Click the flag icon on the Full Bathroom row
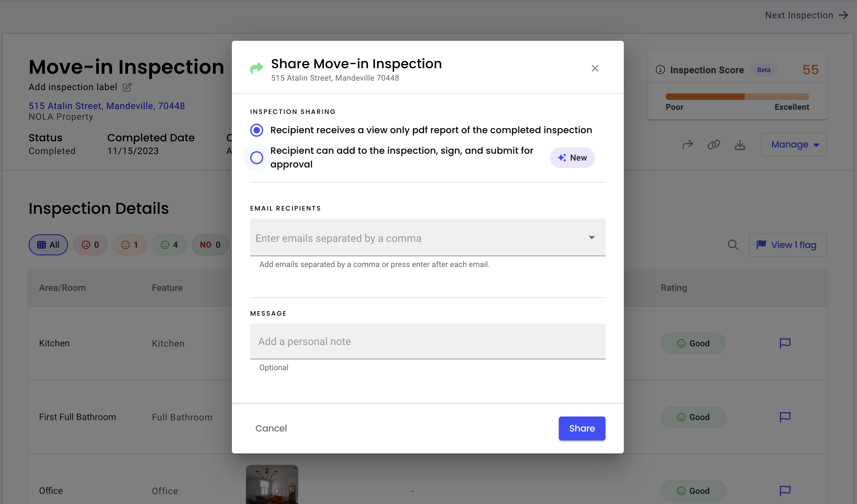This screenshot has height=504, width=857. click(x=785, y=417)
